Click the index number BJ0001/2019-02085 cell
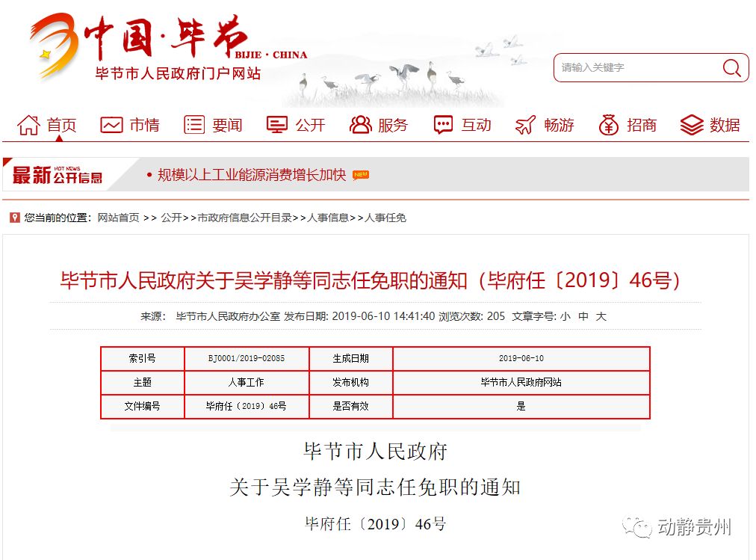This screenshot has height=560, width=756. point(247,358)
